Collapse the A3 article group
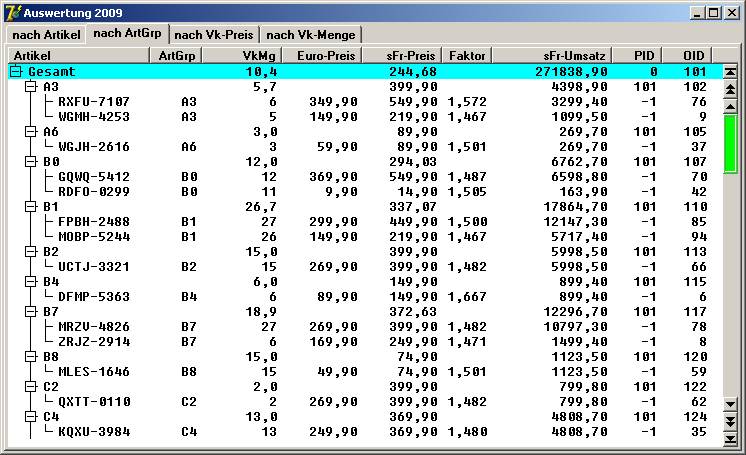 point(30,87)
